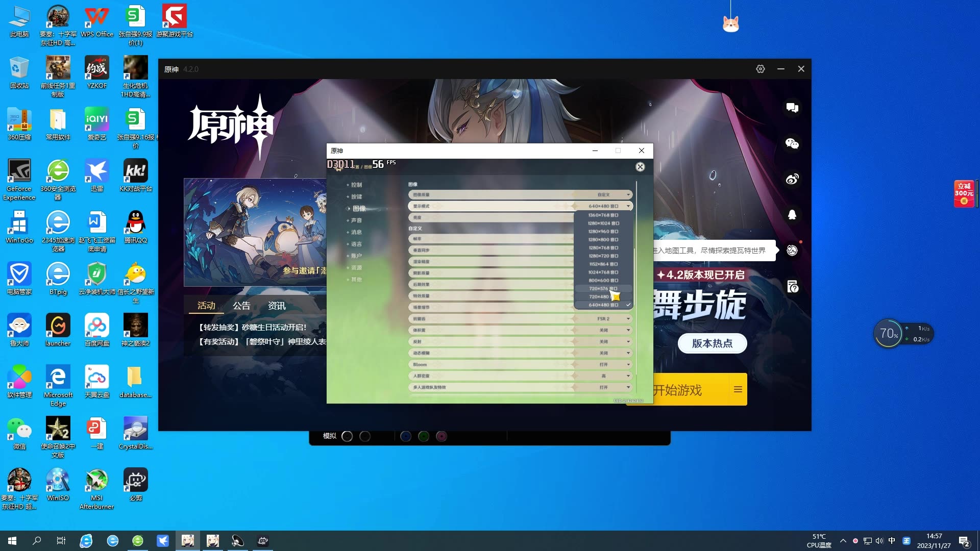Choose 1280×960 窗口 resolution option

click(x=603, y=232)
